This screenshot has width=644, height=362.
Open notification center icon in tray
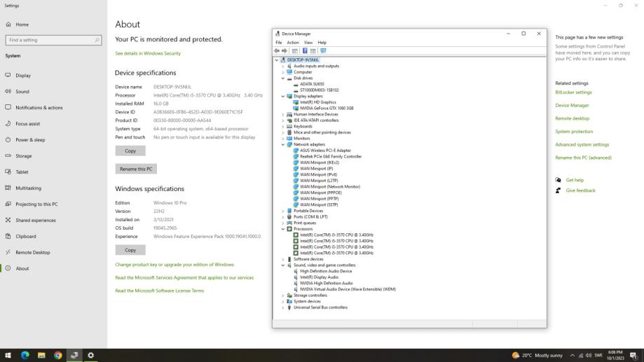633,356
